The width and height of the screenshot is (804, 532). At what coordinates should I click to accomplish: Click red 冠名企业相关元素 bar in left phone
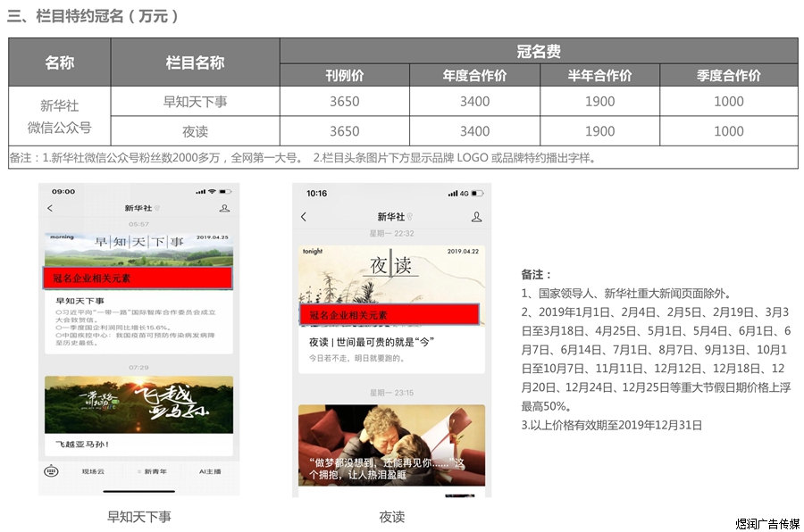pyautogui.click(x=138, y=278)
